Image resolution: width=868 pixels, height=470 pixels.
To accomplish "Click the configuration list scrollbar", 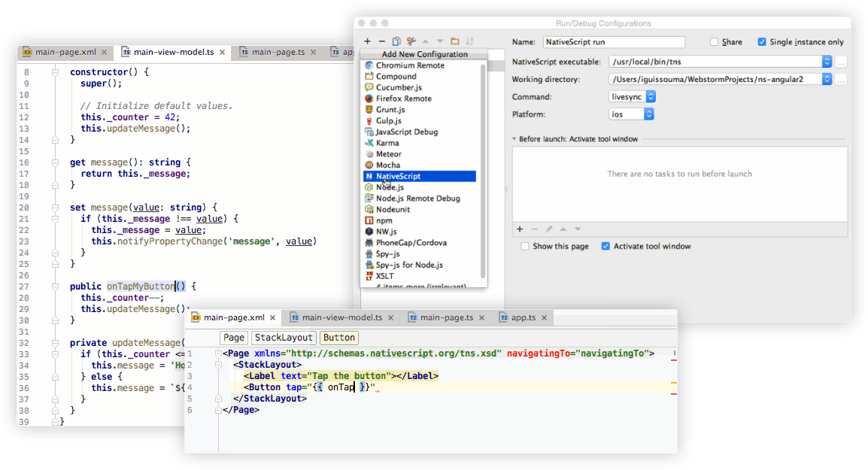I will pyautogui.click(x=483, y=171).
